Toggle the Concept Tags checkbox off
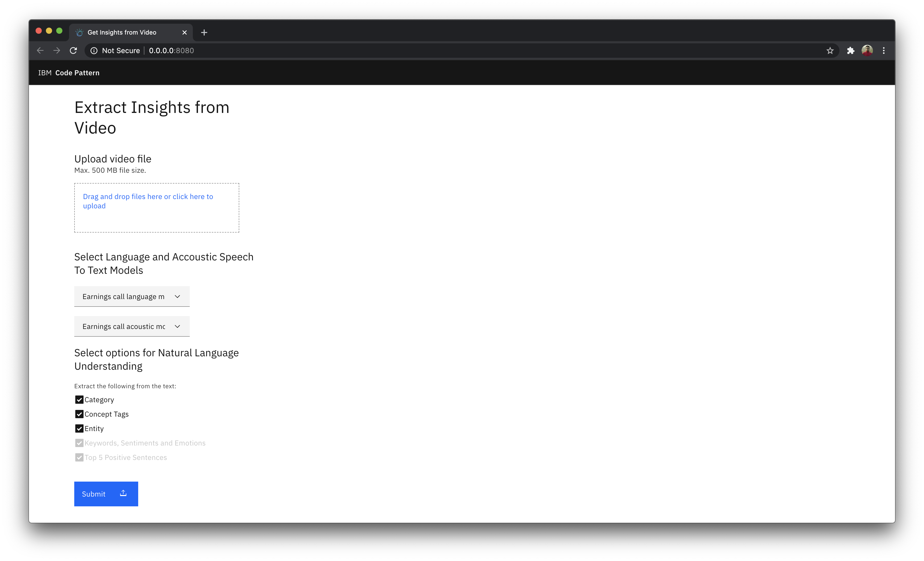924x561 pixels. (79, 414)
